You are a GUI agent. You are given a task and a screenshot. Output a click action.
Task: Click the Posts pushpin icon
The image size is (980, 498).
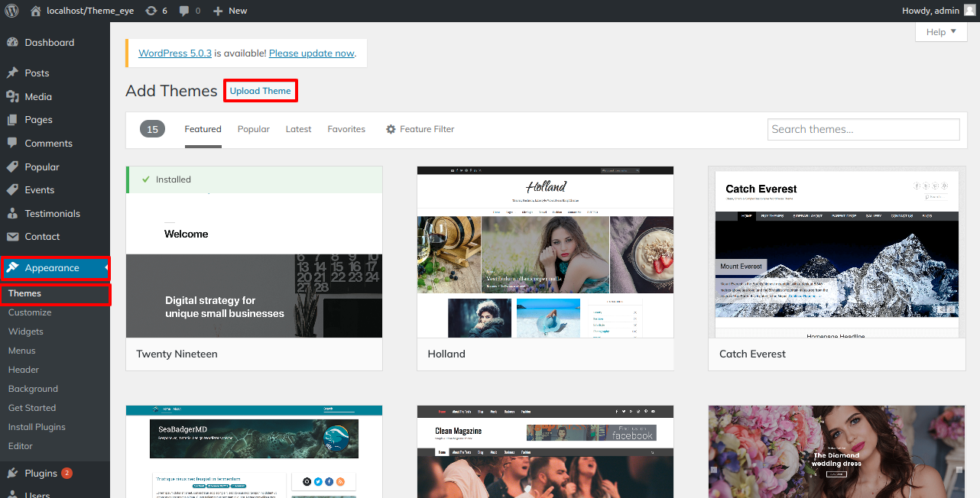(x=12, y=73)
